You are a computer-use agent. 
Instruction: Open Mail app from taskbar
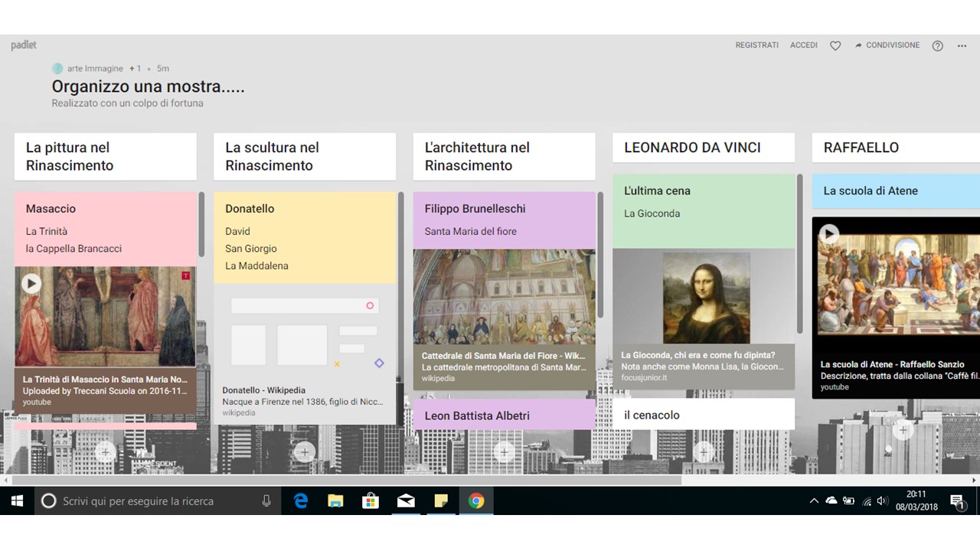[x=406, y=501]
